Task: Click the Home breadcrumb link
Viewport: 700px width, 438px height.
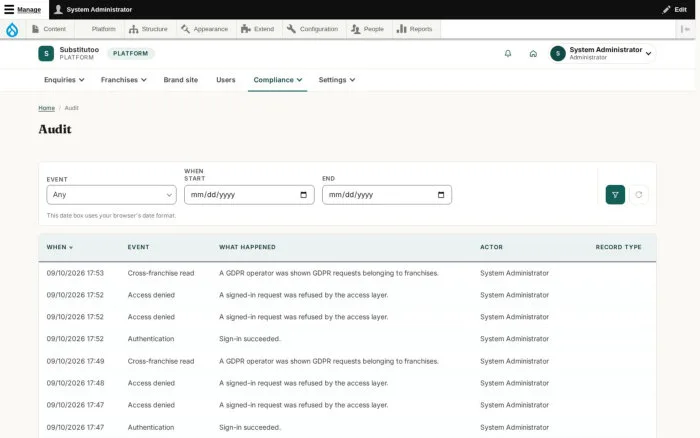Action: [x=46, y=108]
